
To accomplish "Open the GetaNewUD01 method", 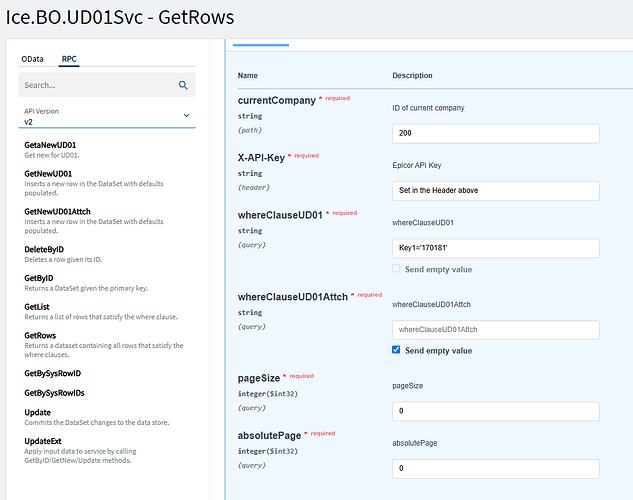I will click(50, 145).
